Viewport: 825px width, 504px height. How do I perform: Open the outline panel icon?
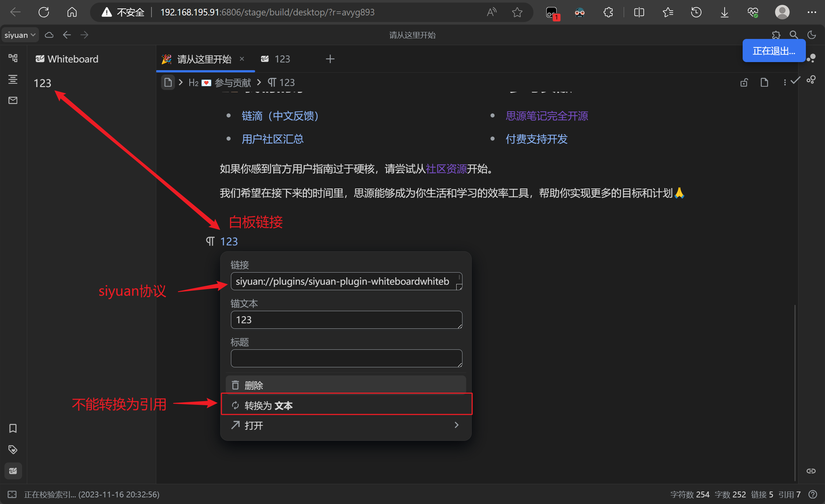tap(13, 79)
